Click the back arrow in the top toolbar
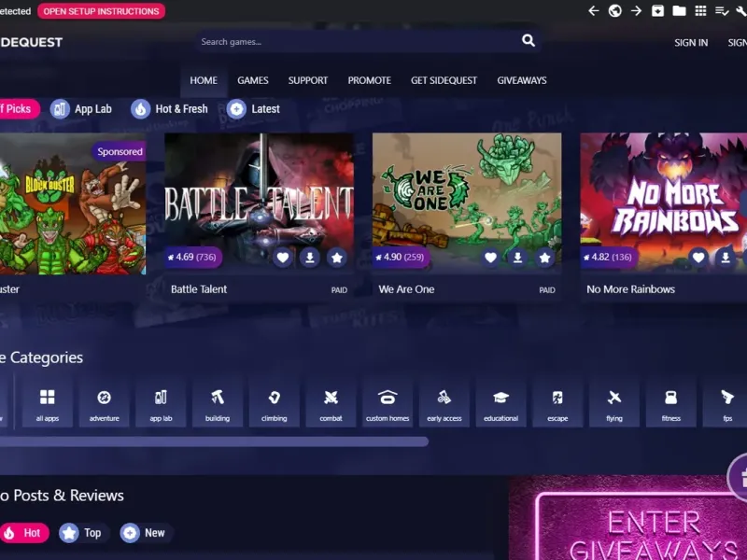The width and height of the screenshot is (747, 560). tap(593, 11)
